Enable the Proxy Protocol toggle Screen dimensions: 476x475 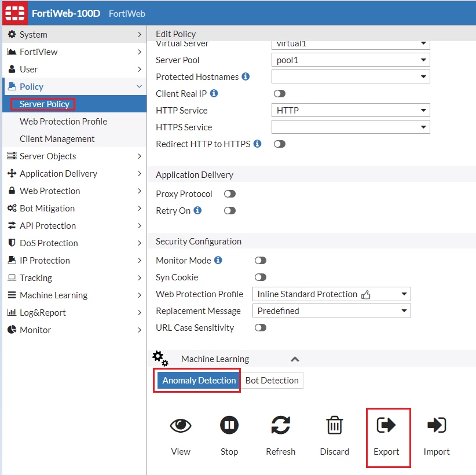[230, 194]
